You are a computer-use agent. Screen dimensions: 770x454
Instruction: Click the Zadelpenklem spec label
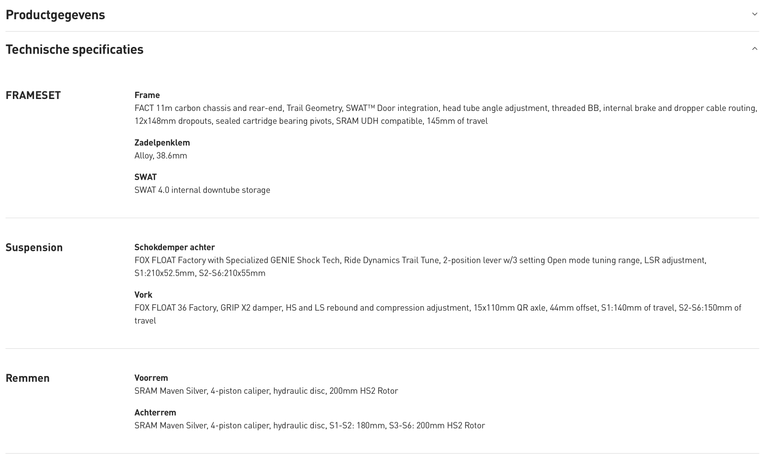click(162, 142)
